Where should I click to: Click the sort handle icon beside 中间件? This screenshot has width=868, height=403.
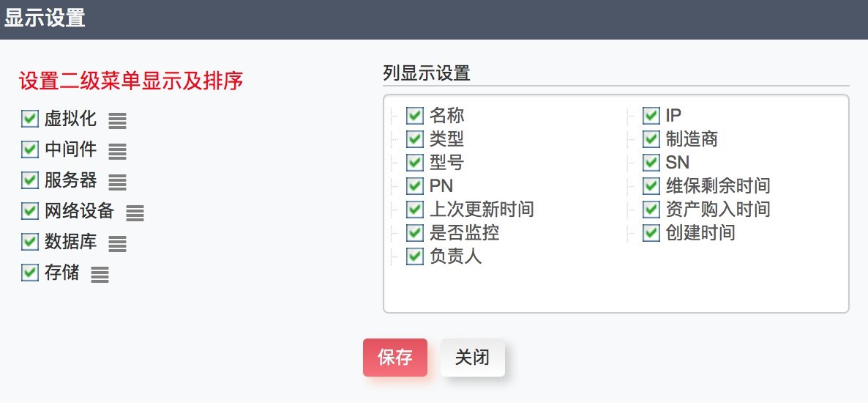118,151
